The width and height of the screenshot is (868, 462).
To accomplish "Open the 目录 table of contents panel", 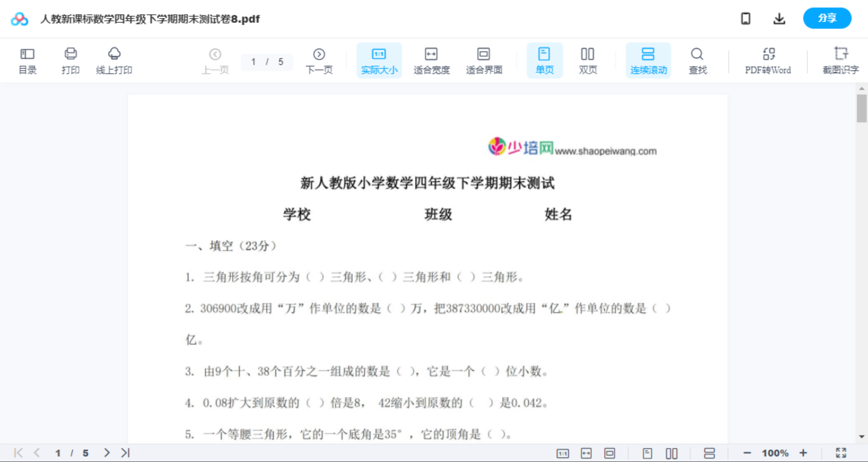I will tap(27, 60).
